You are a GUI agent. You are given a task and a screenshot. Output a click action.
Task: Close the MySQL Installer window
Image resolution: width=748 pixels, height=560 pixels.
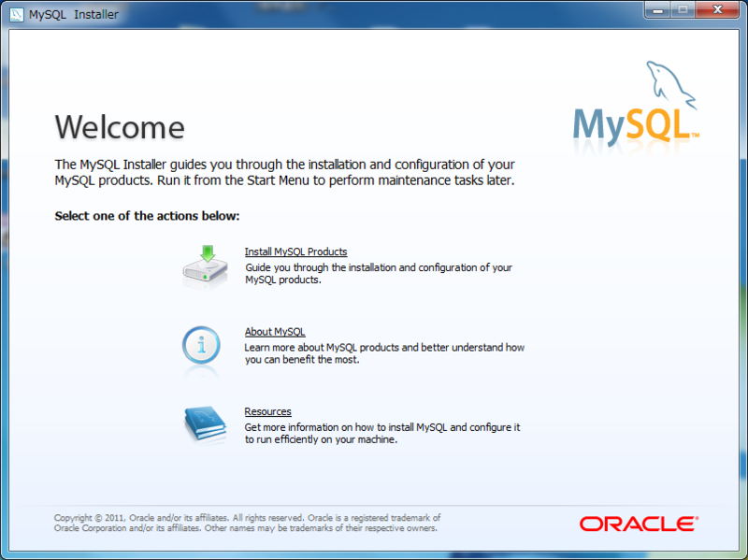(x=717, y=9)
